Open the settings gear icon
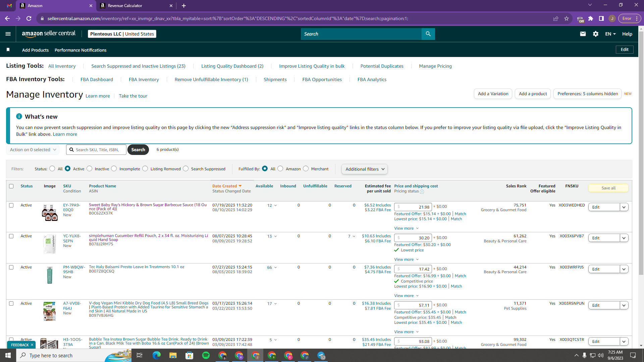 (x=596, y=34)
